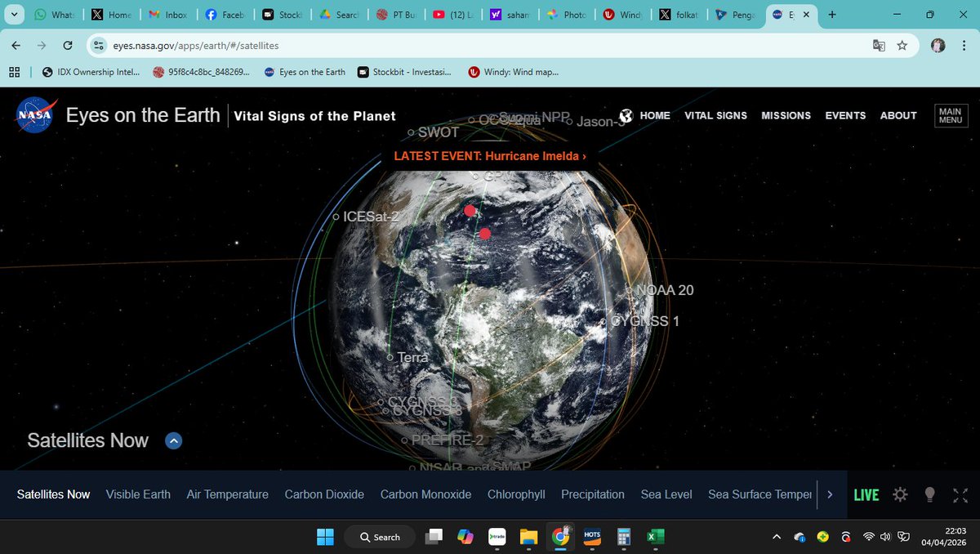Open the Stockbit Investasi bookmark
Viewport: 980px width, 554px height.
click(x=404, y=72)
